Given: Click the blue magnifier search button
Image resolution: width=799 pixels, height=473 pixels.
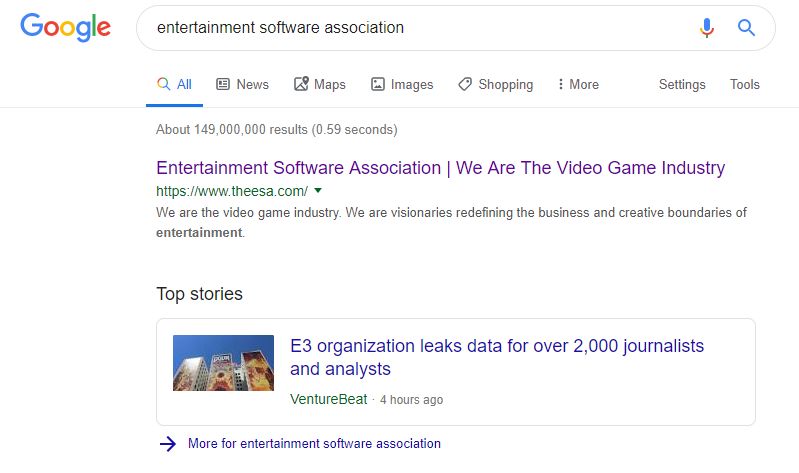Looking at the screenshot, I should (x=746, y=28).
